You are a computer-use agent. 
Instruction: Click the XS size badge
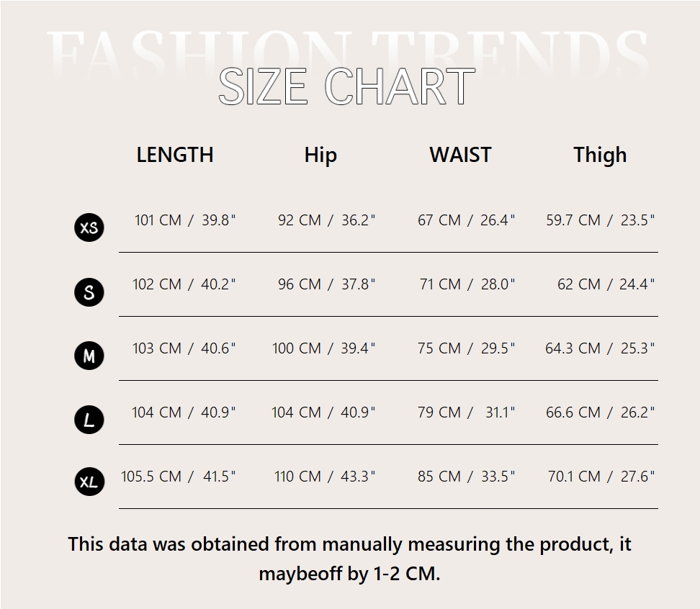89,227
